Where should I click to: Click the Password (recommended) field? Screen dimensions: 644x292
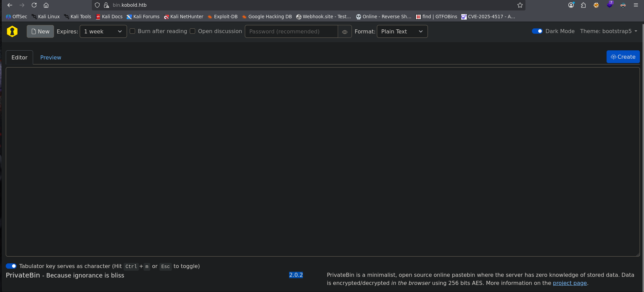pos(291,31)
